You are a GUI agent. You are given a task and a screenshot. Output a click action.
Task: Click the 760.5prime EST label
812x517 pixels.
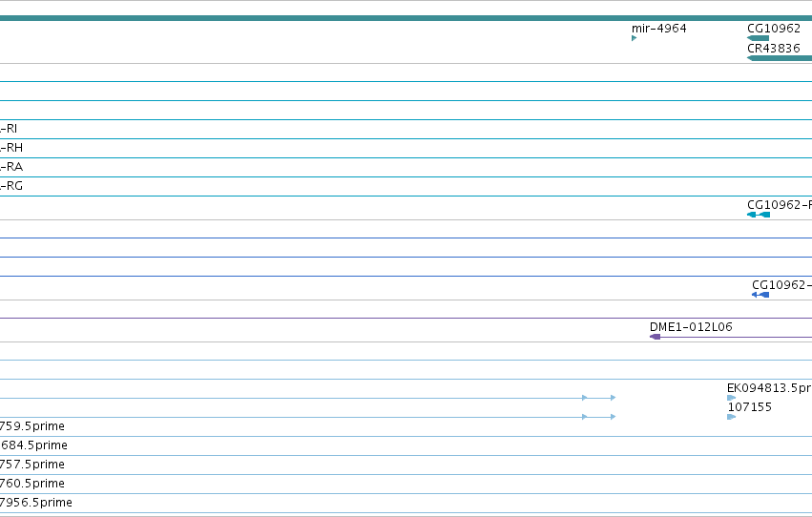click(32, 484)
